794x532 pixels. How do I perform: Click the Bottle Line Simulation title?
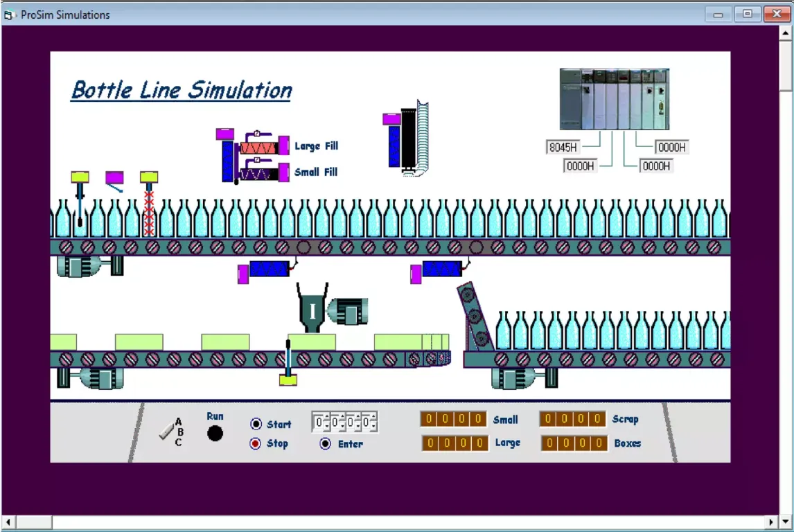pos(182,91)
